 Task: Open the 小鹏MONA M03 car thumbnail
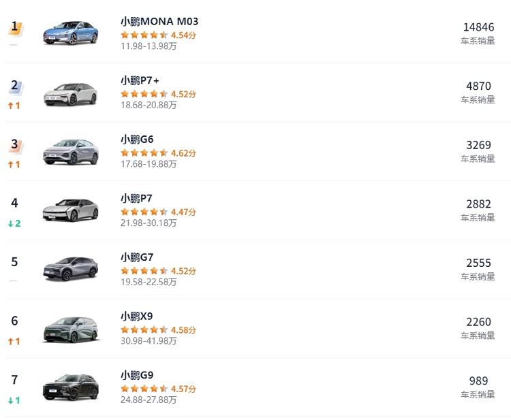(x=71, y=33)
